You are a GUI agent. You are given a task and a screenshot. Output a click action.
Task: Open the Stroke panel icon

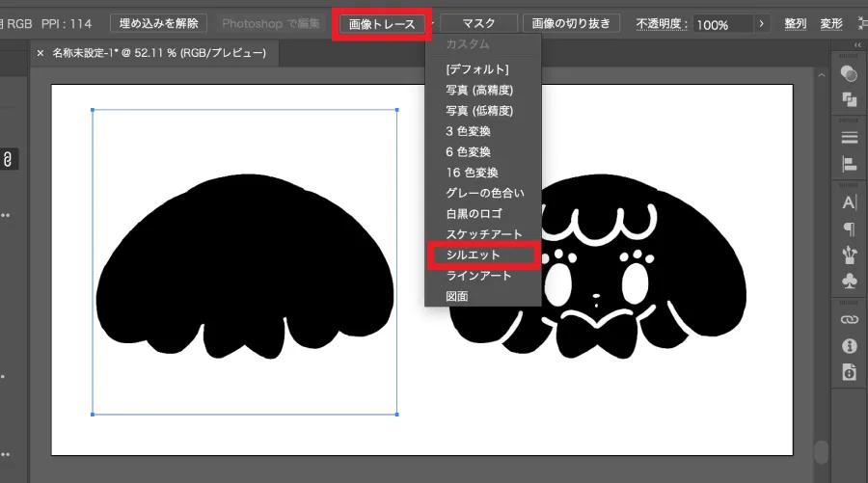pos(849,137)
